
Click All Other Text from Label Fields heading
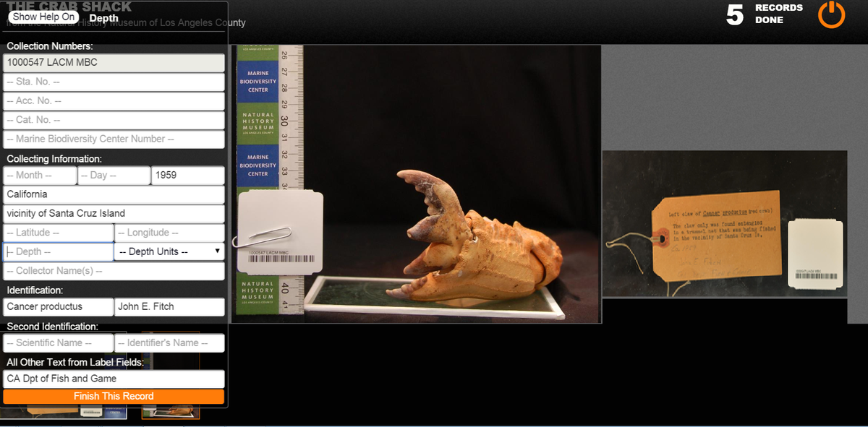click(x=75, y=363)
